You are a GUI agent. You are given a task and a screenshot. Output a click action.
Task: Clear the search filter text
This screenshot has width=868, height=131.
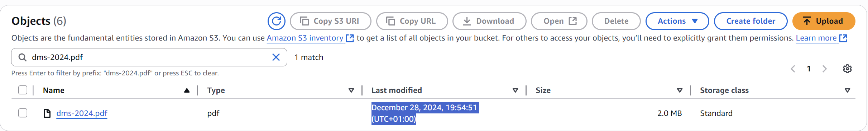coord(276,57)
